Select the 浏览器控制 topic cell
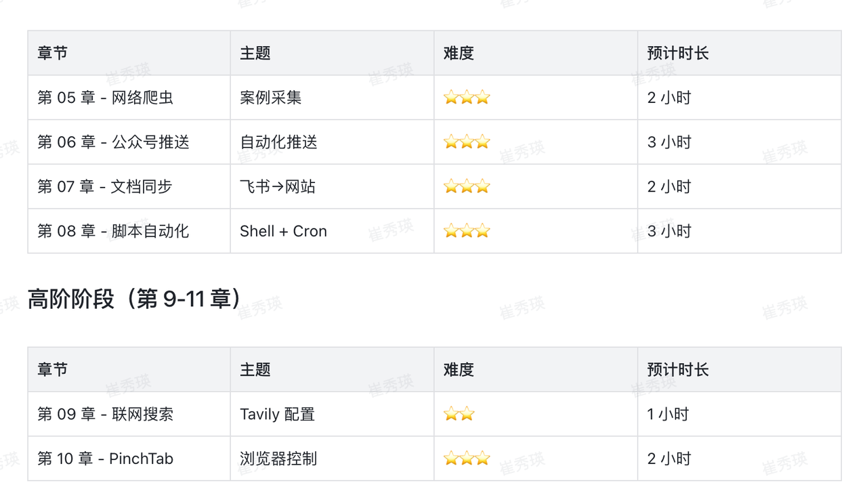Viewport: 867px width, 504px height. pyautogui.click(x=278, y=459)
